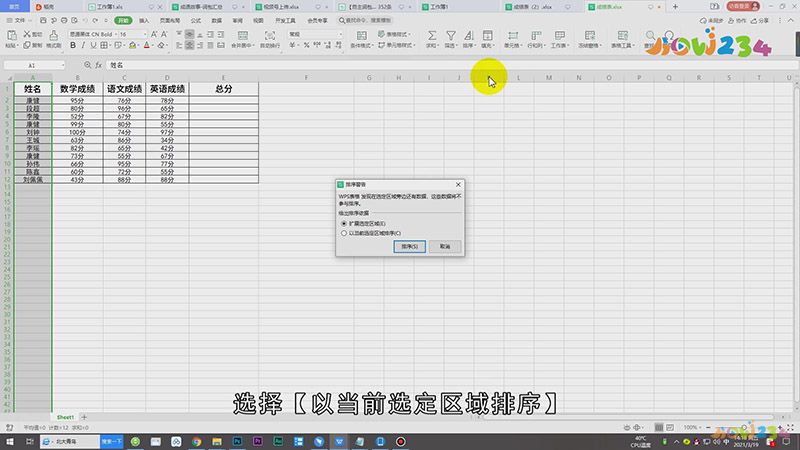
Task: Click Merge and Center icon
Action: [243, 35]
